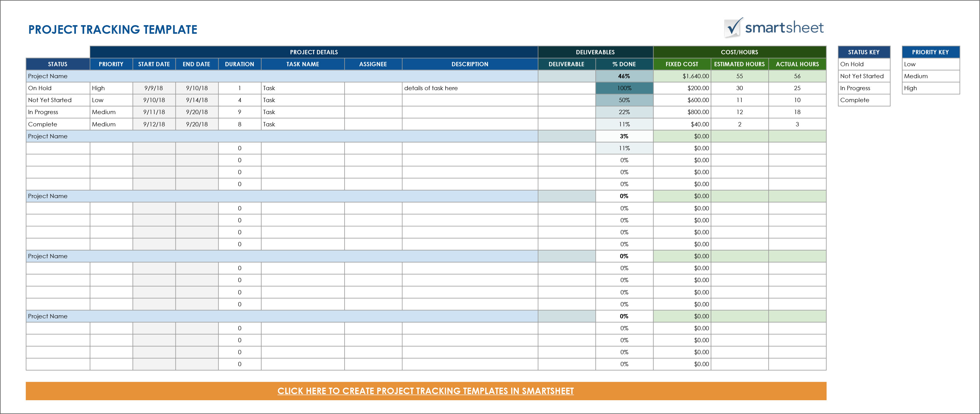Select 'Medium' in the priority key list
Image resolution: width=980 pixels, height=414 pixels.
coord(930,76)
